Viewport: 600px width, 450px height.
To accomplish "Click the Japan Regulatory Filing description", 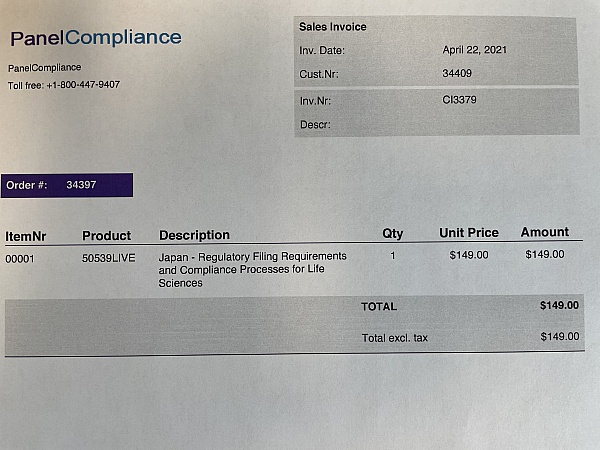I will coord(253,269).
